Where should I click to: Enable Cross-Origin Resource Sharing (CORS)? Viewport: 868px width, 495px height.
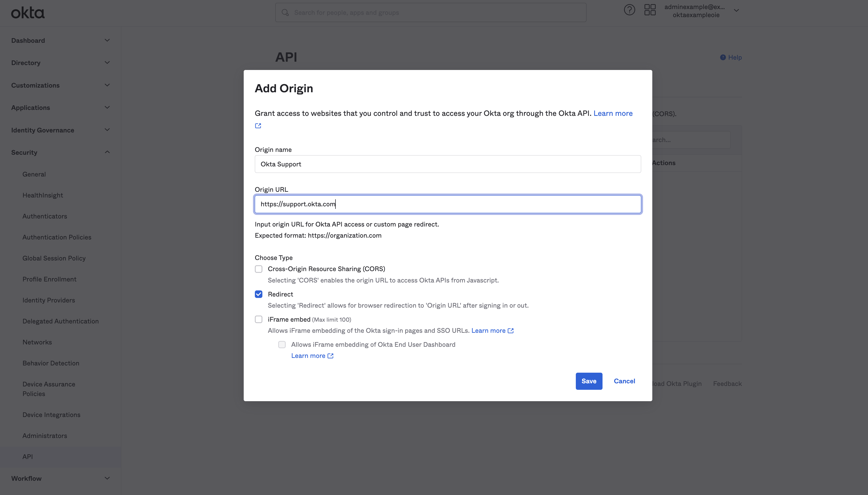(258, 268)
